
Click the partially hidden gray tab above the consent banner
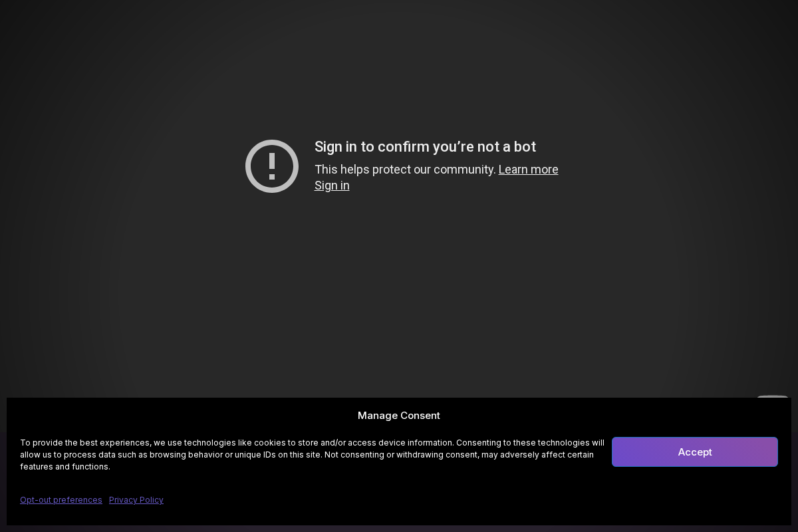click(x=772, y=396)
